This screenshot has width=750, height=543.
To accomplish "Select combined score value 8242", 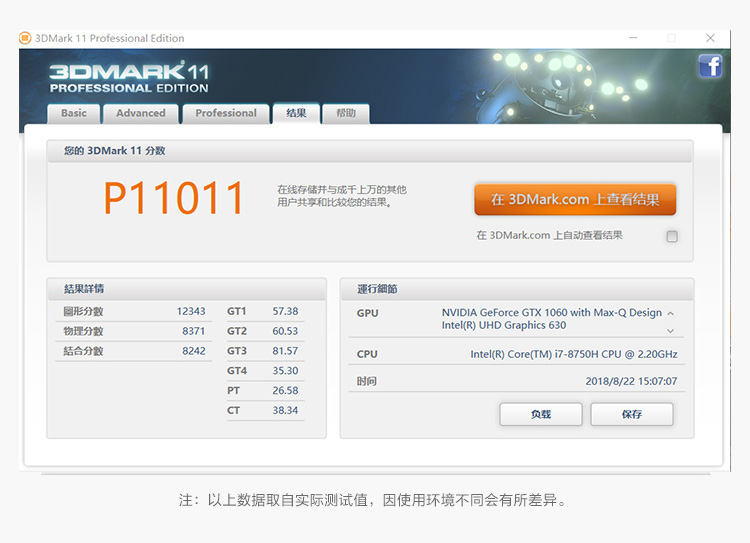I will pyautogui.click(x=194, y=351).
